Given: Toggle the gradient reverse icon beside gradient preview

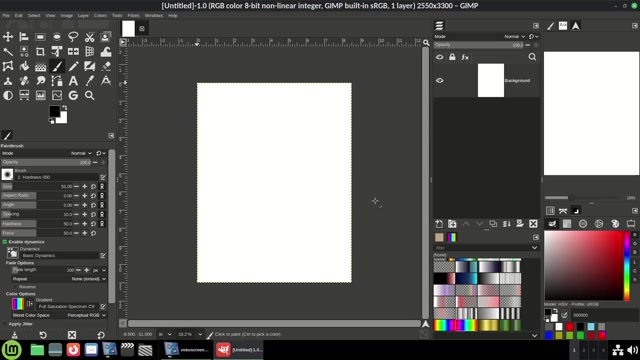Looking at the screenshot, I should click(x=30, y=304).
